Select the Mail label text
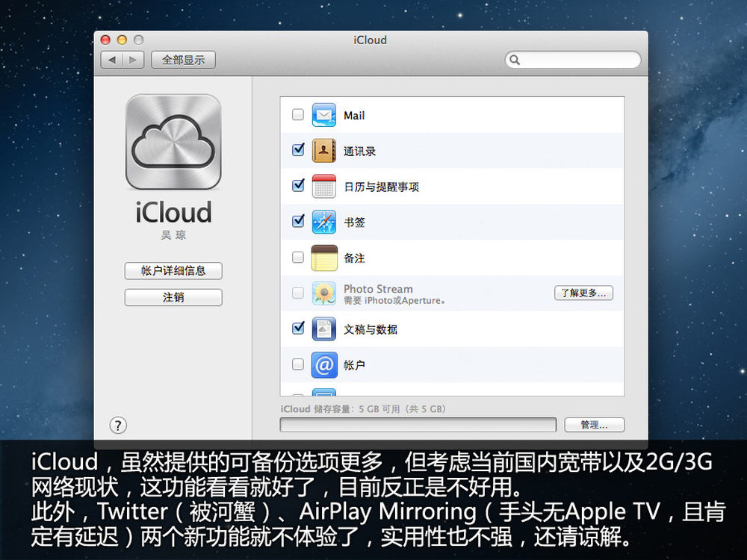This screenshot has height=560, width=747. click(354, 116)
